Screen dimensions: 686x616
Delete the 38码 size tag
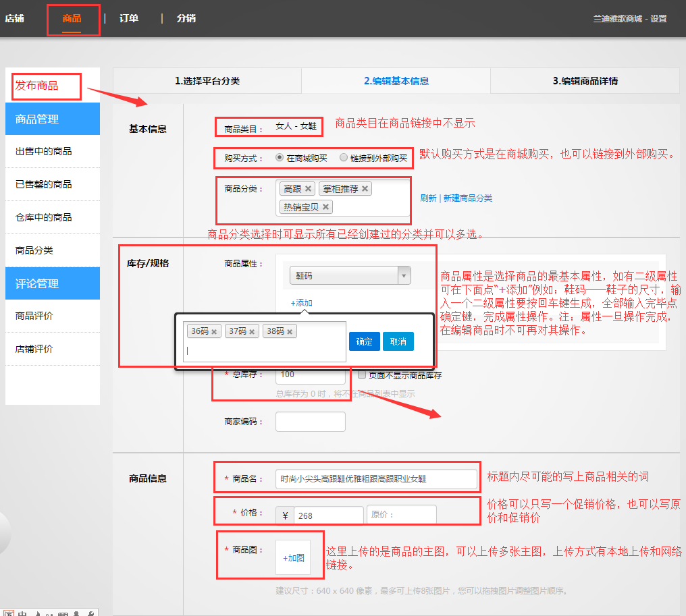tap(290, 332)
